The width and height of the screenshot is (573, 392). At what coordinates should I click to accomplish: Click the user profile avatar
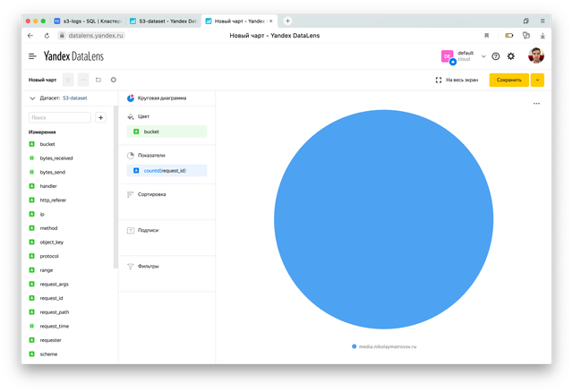point(535,56)
